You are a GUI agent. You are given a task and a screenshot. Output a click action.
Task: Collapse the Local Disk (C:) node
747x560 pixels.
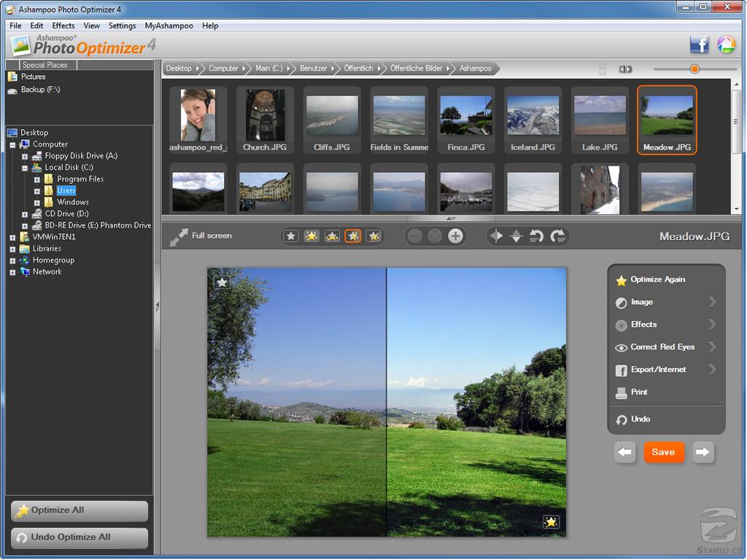click(25, 168)
